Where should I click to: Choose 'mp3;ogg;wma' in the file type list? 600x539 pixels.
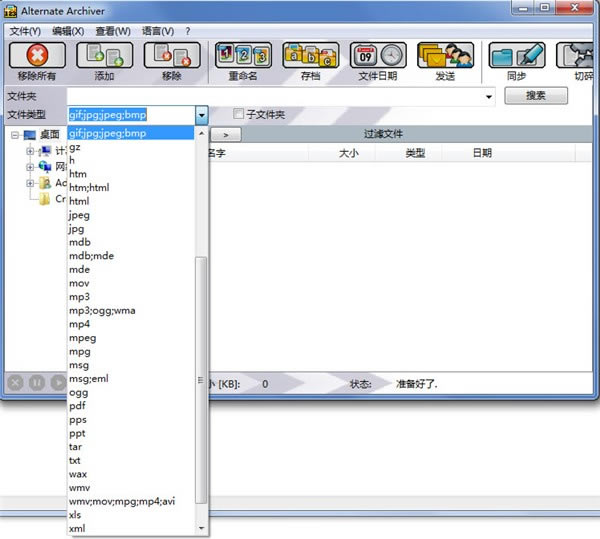102,310
